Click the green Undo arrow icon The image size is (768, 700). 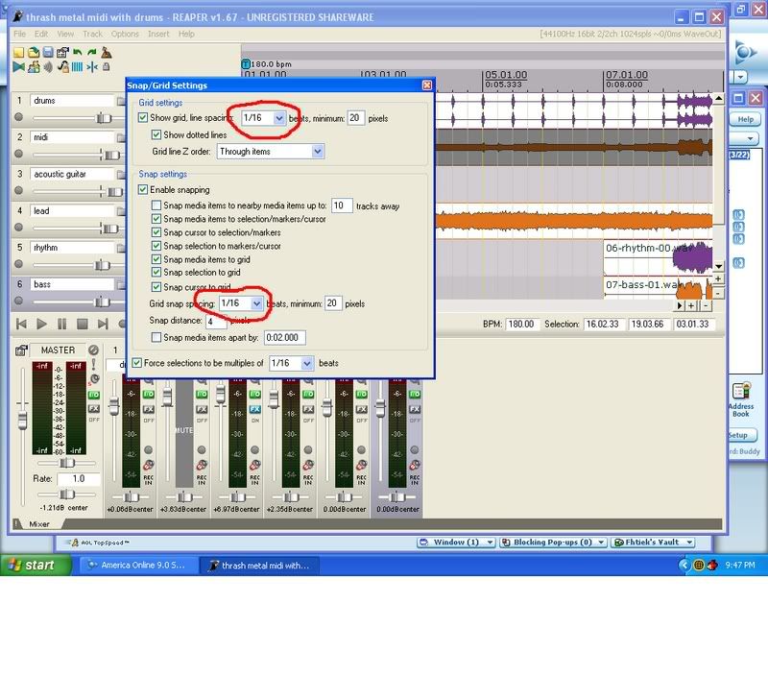coord(78,52)
